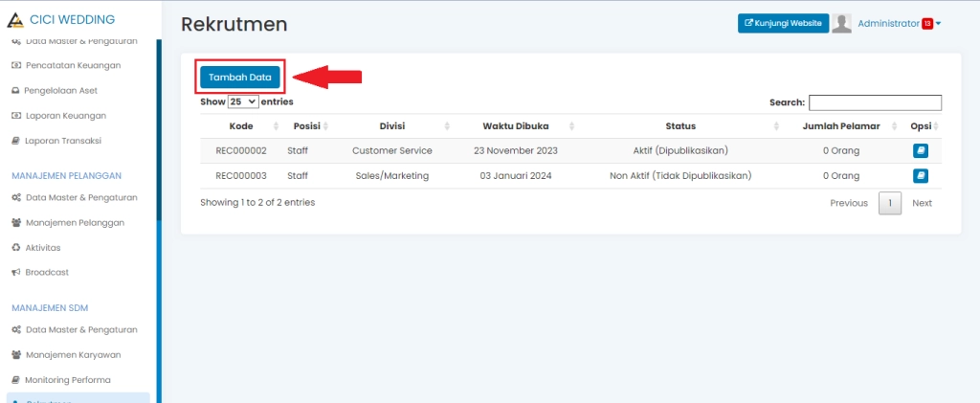Click the CICI WEDDING logo icon
Viewport: 980px width, 403px height.
[15, 20]
